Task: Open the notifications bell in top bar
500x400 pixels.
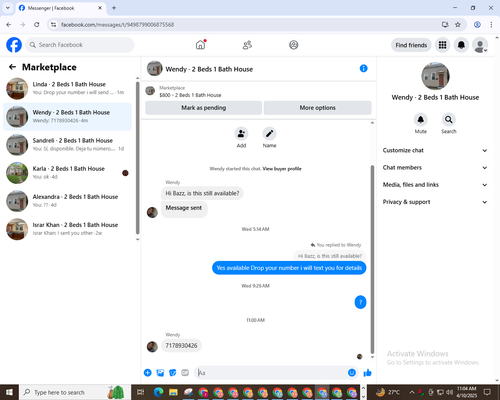Action: tap(461, 45)
